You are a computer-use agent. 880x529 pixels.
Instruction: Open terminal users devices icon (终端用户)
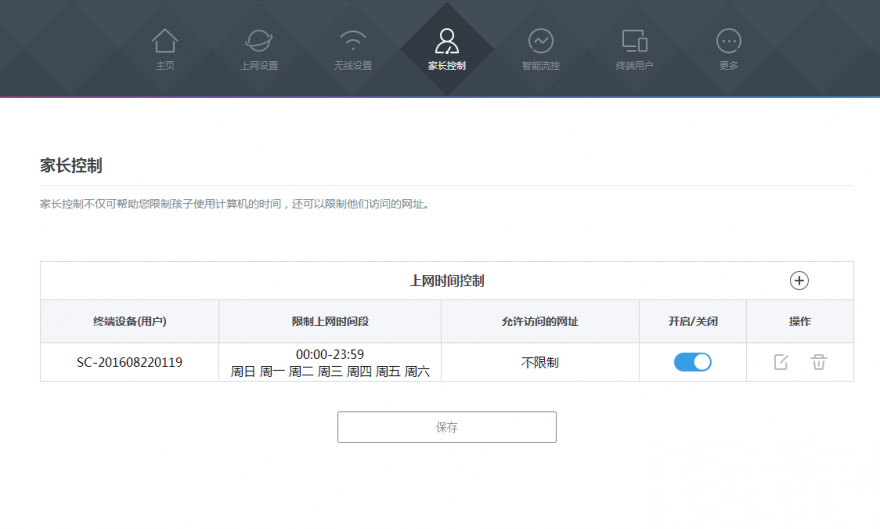point(634,41)
